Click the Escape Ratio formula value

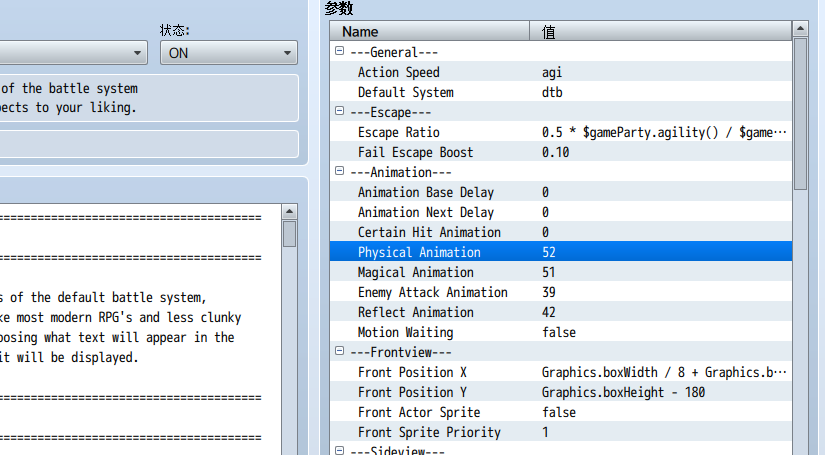pyautogui.click(x=664, y=133)
